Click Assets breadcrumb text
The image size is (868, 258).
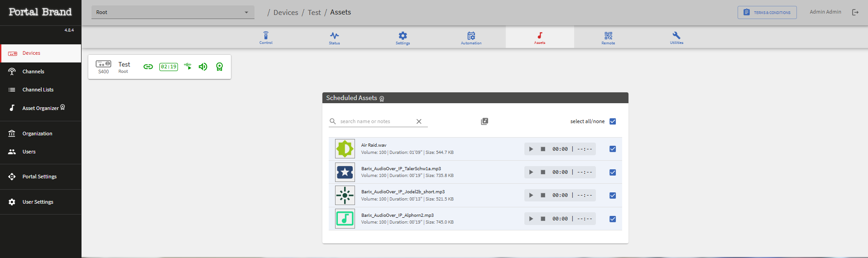340,12
